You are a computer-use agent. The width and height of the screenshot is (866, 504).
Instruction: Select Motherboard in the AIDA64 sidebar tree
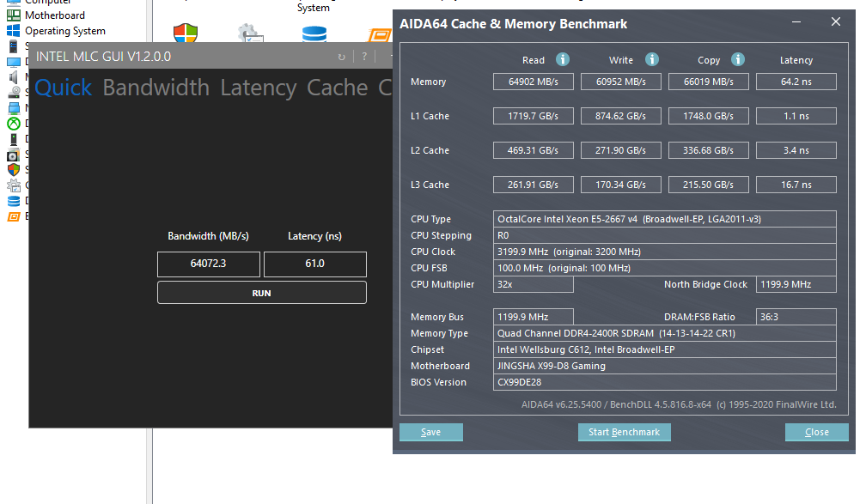pos(55,15)
